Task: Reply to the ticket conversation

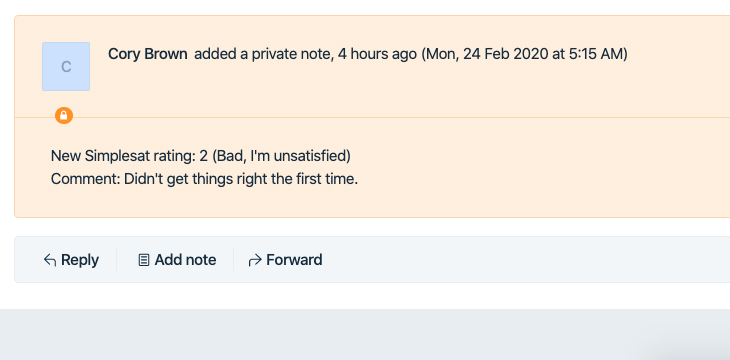Action: pyautogui.click(x=71, y=260)
